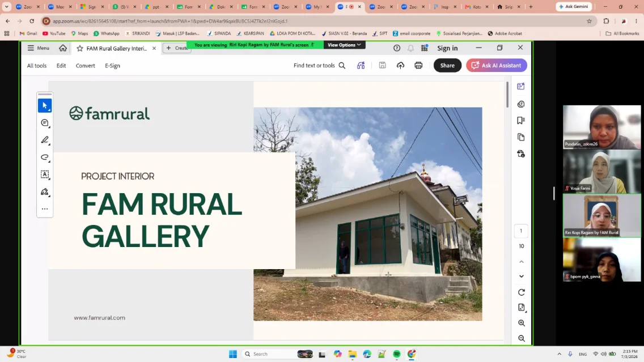Open Chrome tab search dropdown arrow
Image resolution: width=644 pixels, height=362 pixels.
point(7,7)
